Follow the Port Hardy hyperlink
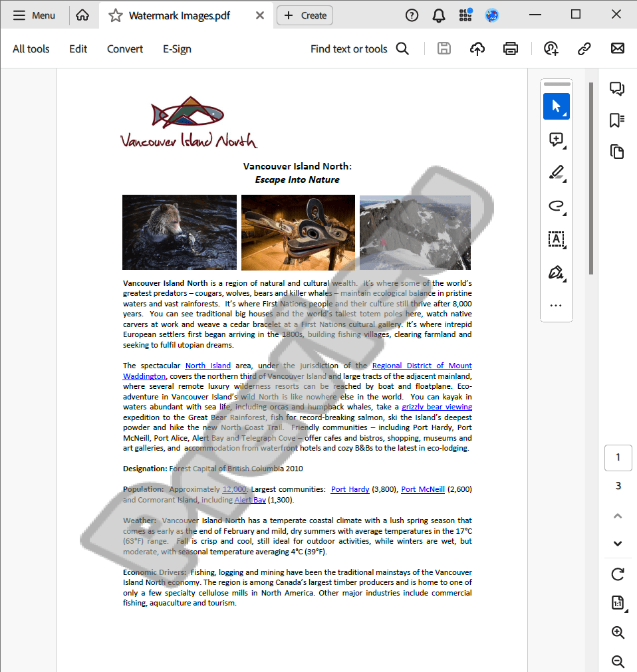Image resolution: width=637 pixels, height=672 pixels. tap(350, 489)
